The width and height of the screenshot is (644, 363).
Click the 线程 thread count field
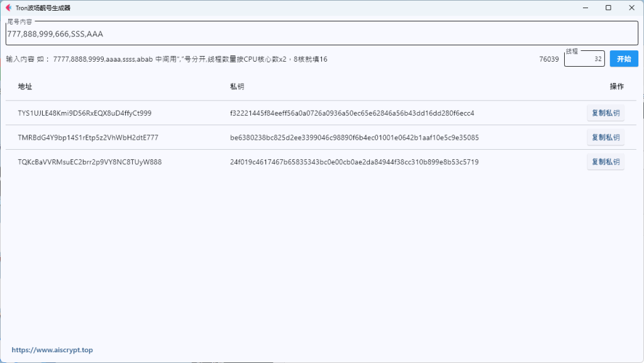584,59
